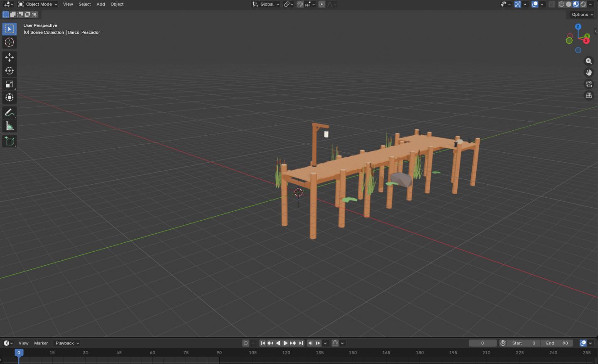This screenshot has width=598, height=364.
Task: Select the Measure tool
Action: coord(10,126)
